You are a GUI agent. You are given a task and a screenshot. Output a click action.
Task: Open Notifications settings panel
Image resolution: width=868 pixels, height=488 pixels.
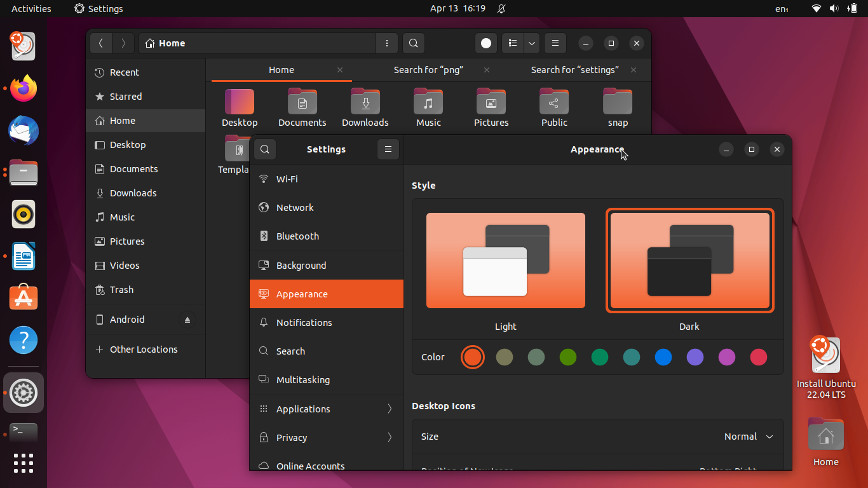327,323
